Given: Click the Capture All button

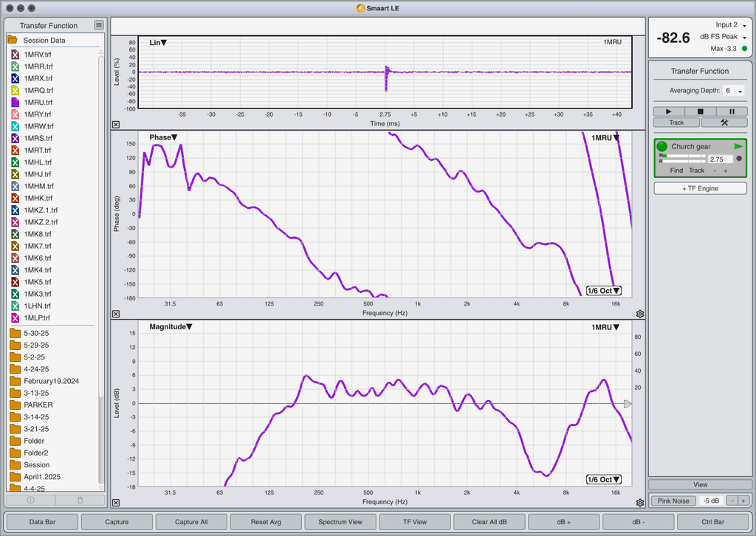Looking at the screenshot, I should (191, 521).
